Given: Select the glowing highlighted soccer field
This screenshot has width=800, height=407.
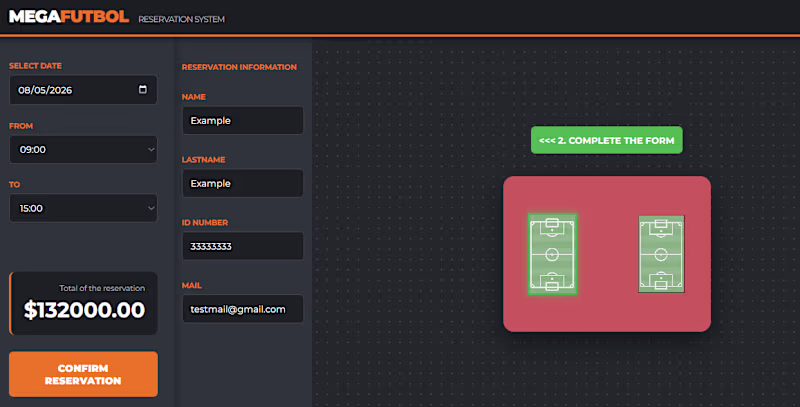Looking at the screenshot, I should tap(552, 254).
